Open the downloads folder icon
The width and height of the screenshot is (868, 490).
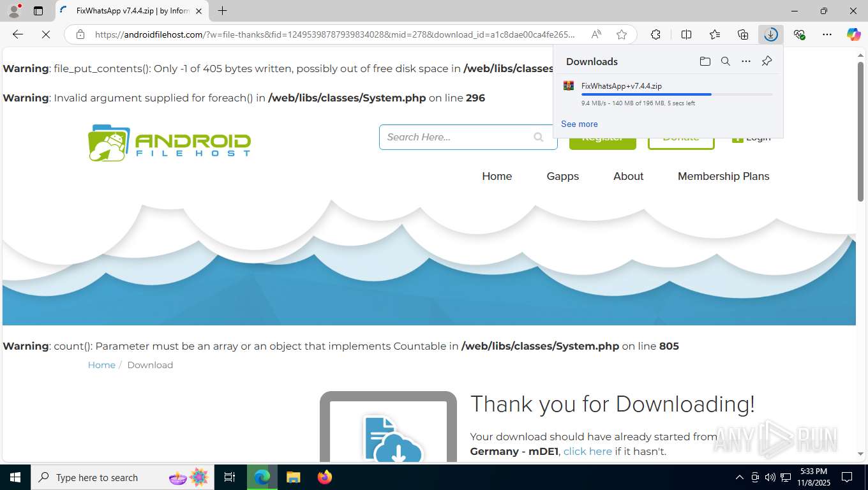point(705,61)
